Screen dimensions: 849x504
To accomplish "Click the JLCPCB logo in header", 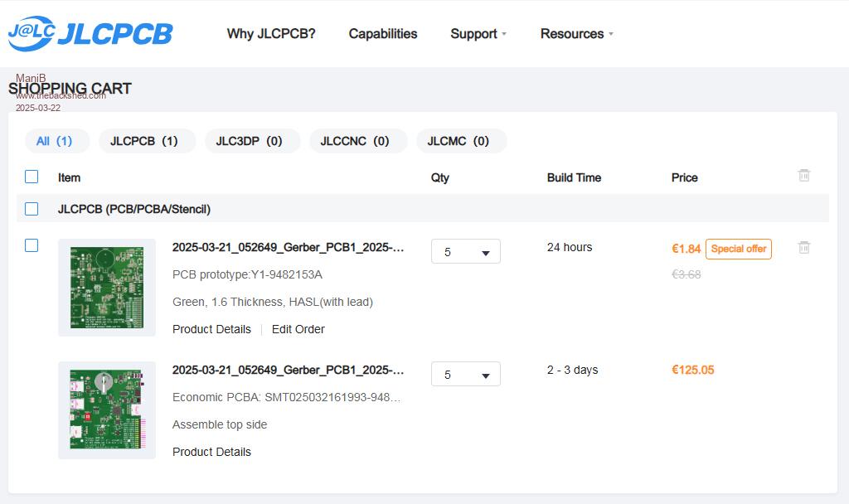I will 90,33.
